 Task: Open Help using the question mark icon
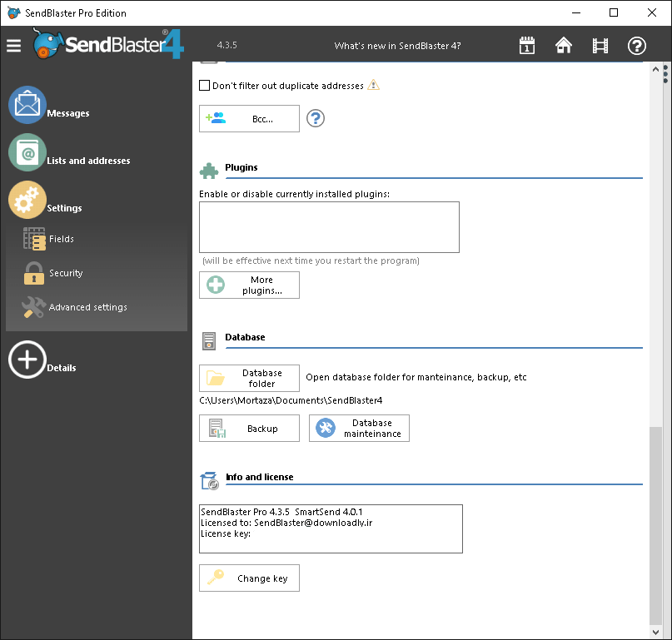point(637,47)
